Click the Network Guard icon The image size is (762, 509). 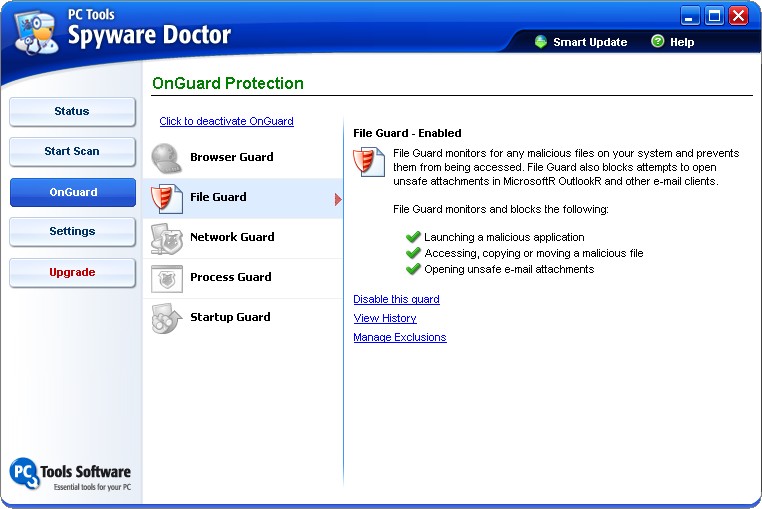[166, 238]
